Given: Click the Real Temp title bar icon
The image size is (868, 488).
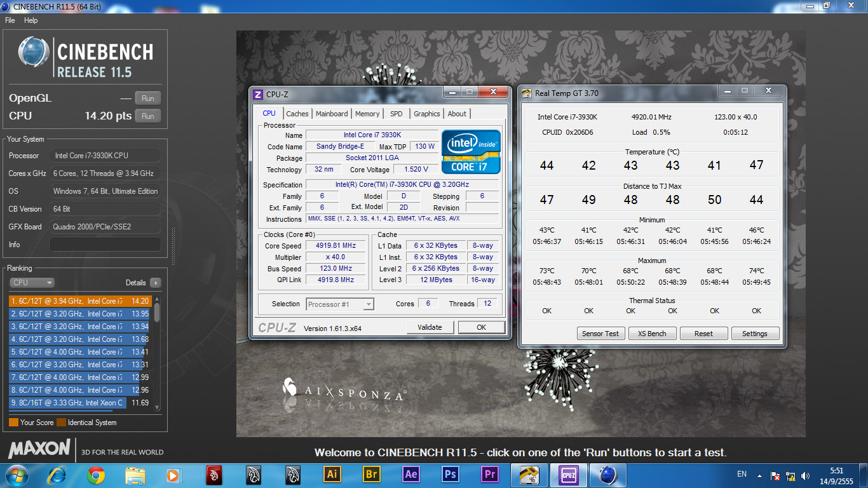Looking at the screenshot, I should 527,93.
